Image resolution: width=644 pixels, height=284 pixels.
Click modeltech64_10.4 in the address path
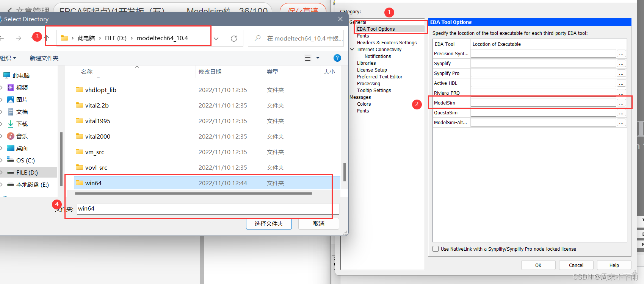[162, 38]
